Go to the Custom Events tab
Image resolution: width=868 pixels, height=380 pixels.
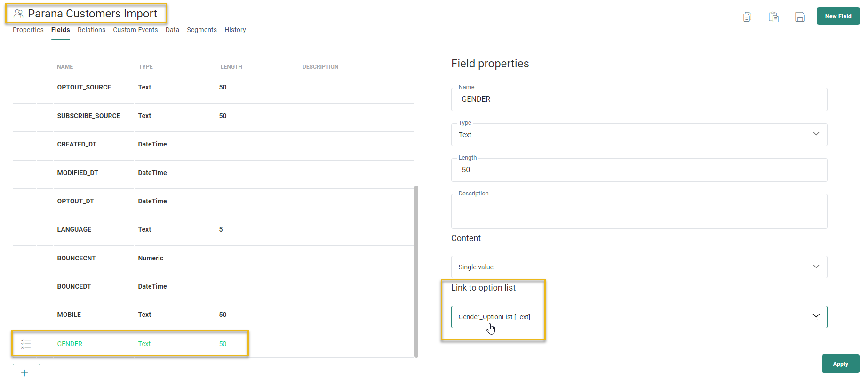tap(135, 30)
